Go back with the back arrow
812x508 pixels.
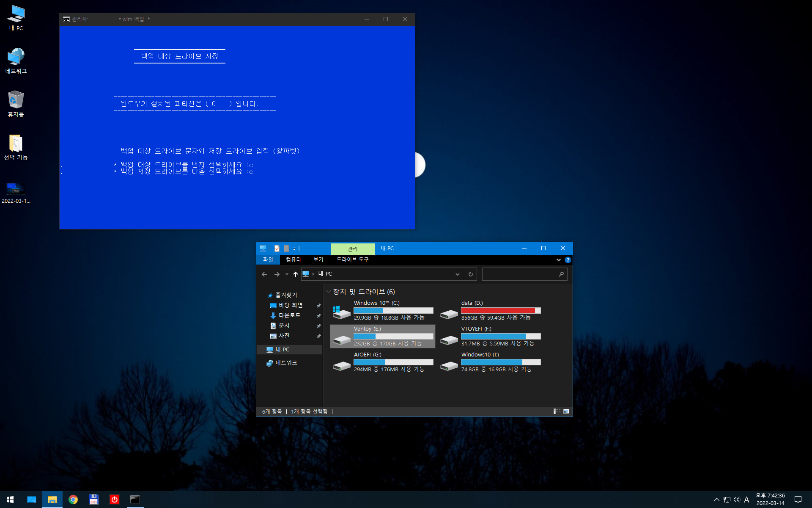(264, 274)
